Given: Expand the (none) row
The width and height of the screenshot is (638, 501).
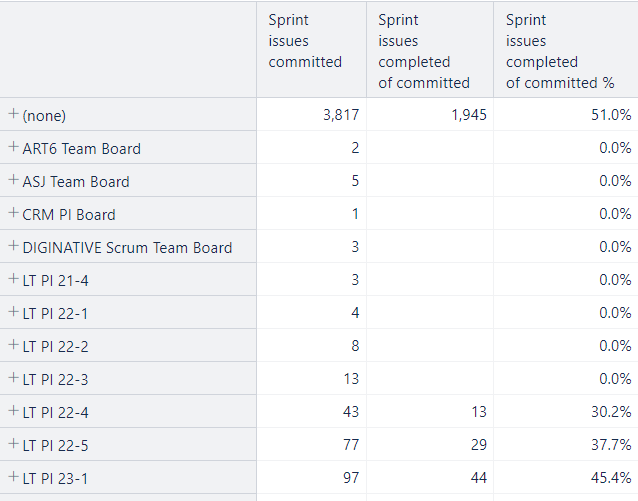Looking at the screenshot, I should click(x=13, y=114).
